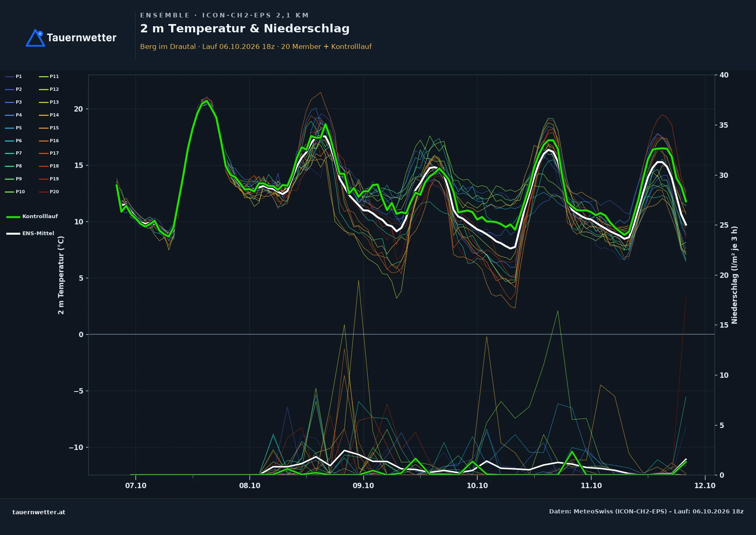This screenshot has width=756, height=535.
Task: Click the ENS-Mittel legend entry
Action: click(x=30, y=233)
